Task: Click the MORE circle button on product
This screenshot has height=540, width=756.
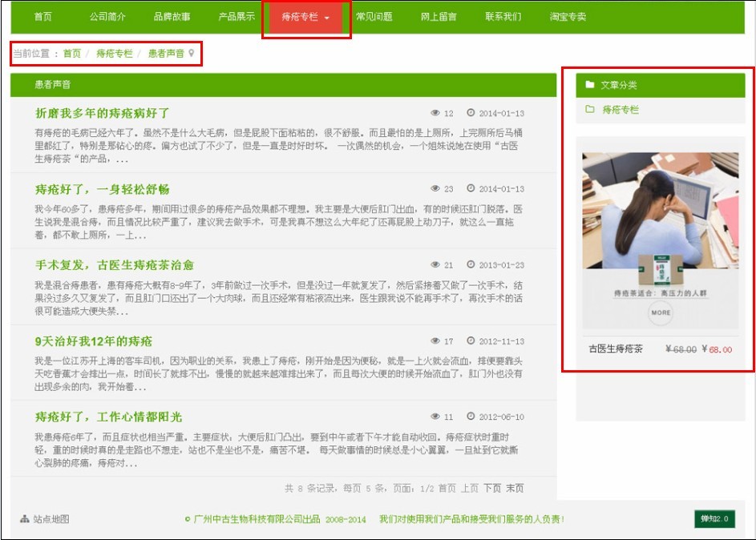Action: pos(661,312)
